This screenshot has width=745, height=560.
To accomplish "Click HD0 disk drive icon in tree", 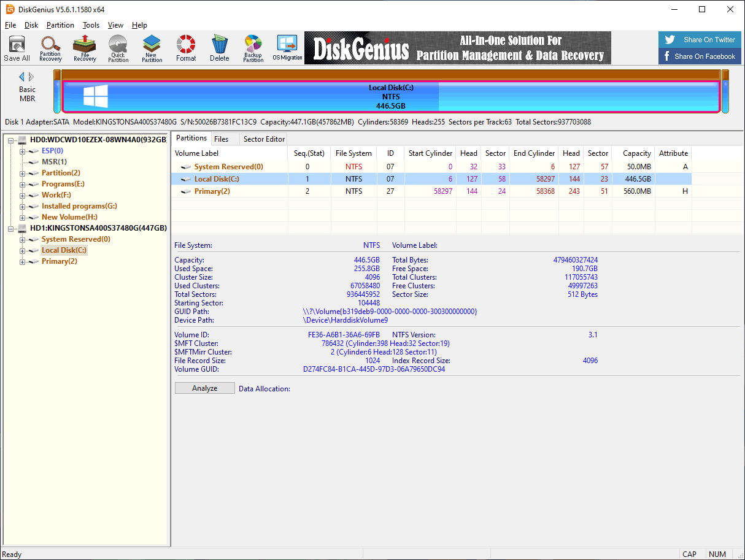I will [x=23, y=140].
